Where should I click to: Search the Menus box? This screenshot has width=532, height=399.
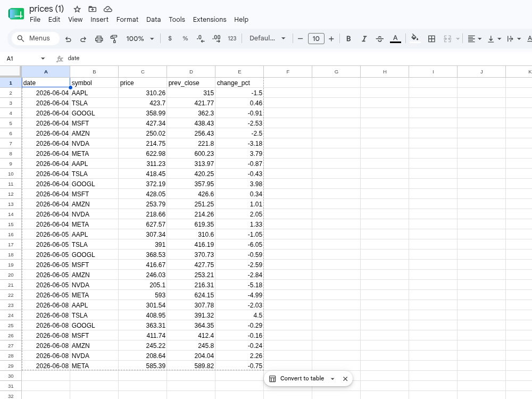click(36, 38)
